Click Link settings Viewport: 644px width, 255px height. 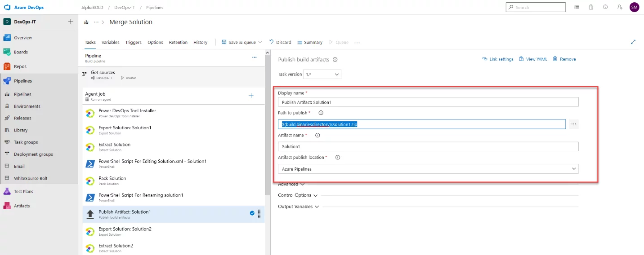498,59
